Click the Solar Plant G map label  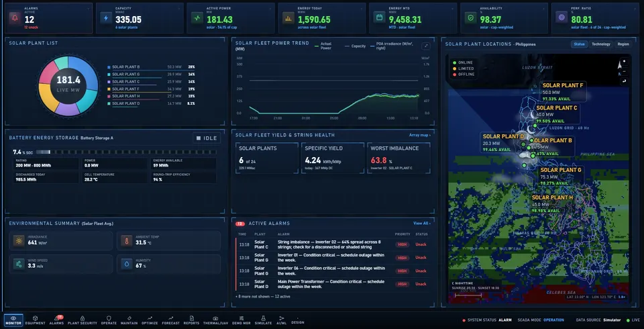point(561,177)
